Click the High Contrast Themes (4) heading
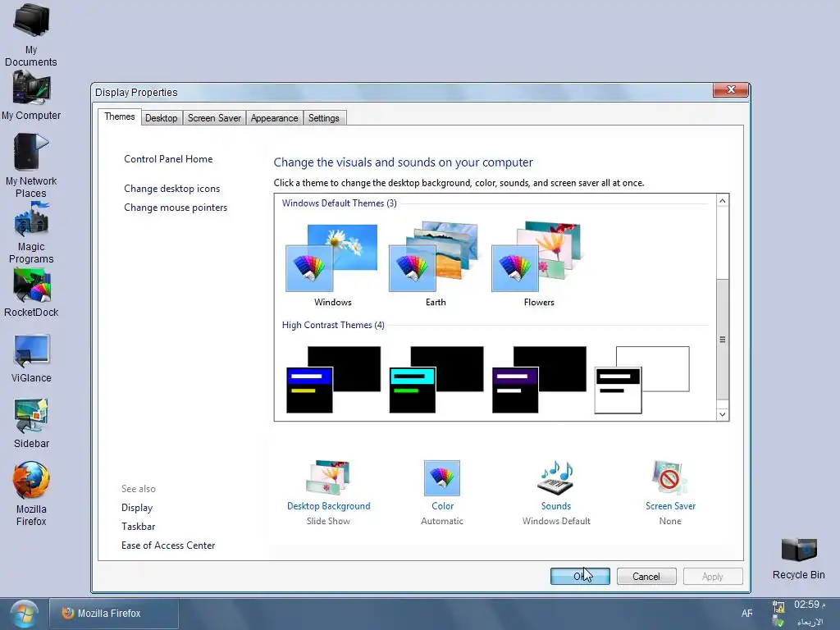The width and height of the screenshot is (840, 630). 333,325
